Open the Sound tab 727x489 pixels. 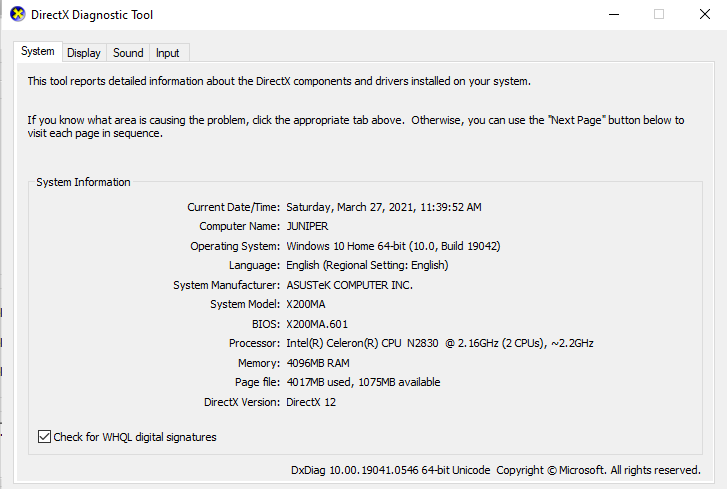tap(128, 53)
